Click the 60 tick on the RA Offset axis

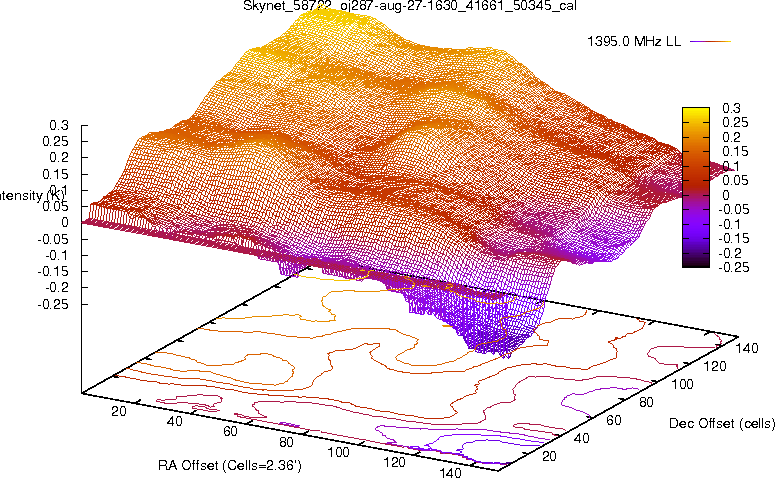point(230,432)
